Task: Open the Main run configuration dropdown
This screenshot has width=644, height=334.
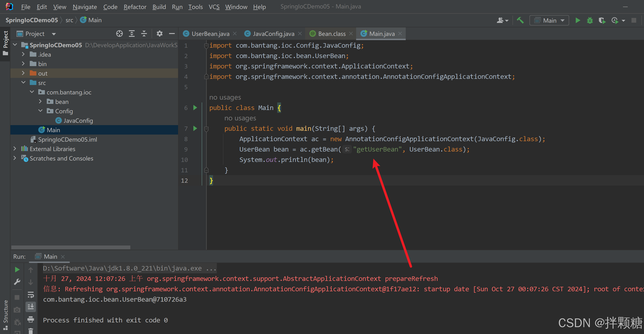Action: (x=549, y=21)
